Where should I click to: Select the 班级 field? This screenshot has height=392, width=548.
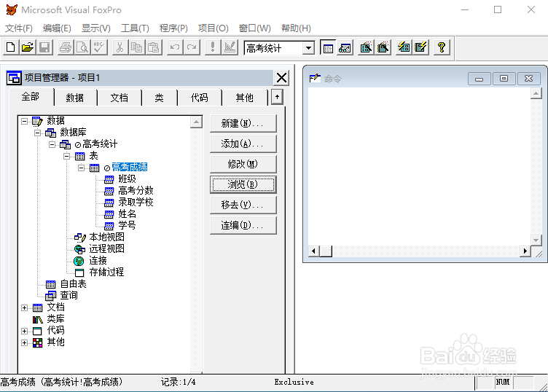point(127,179)
